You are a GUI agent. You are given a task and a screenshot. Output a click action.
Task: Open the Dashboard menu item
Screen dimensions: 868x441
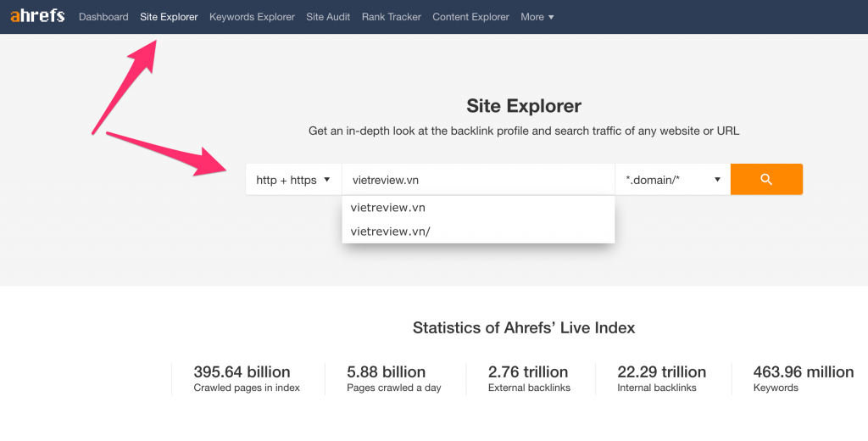click(103, 17)
